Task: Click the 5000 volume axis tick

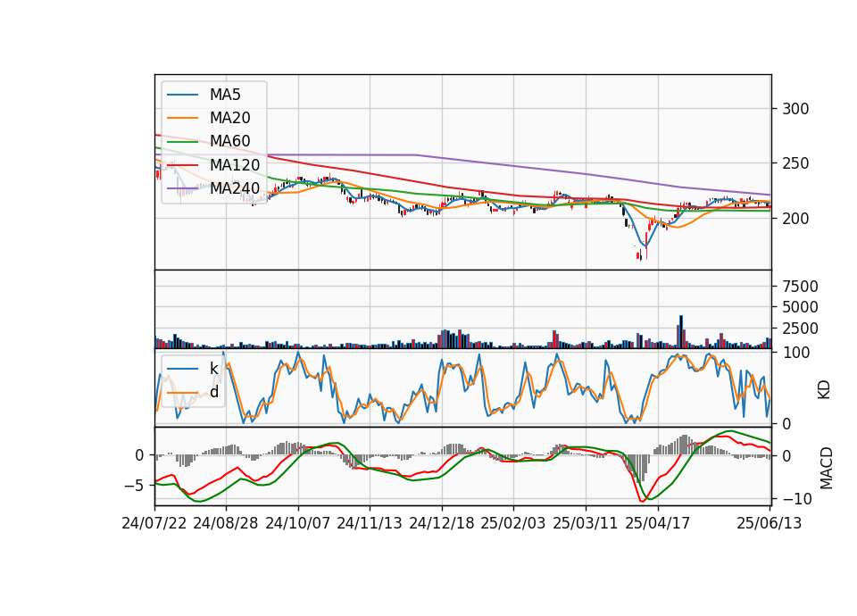Action: point(800,307)
